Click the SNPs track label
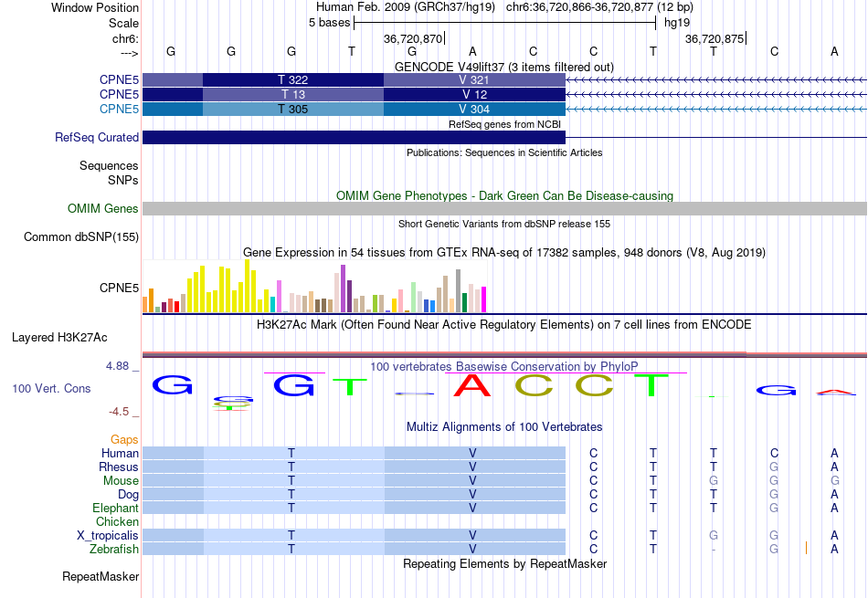This screenshot has height=598, width=868. [x=123, y=181]
